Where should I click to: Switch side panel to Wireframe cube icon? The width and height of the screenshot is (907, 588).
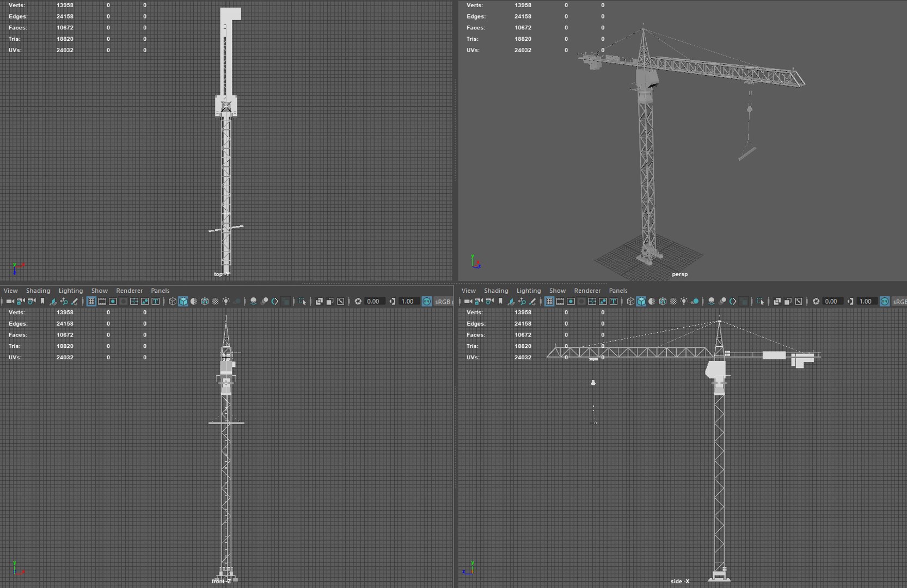tap(630, 301)
